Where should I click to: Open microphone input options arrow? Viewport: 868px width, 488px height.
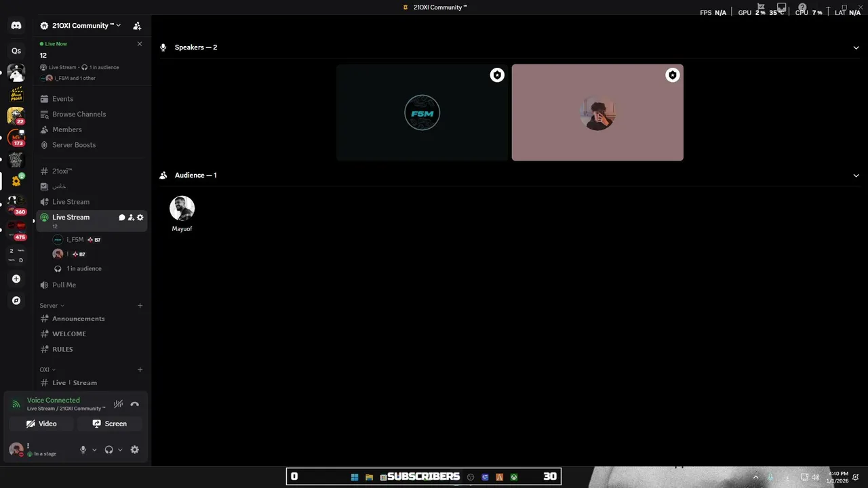[94, 449]
